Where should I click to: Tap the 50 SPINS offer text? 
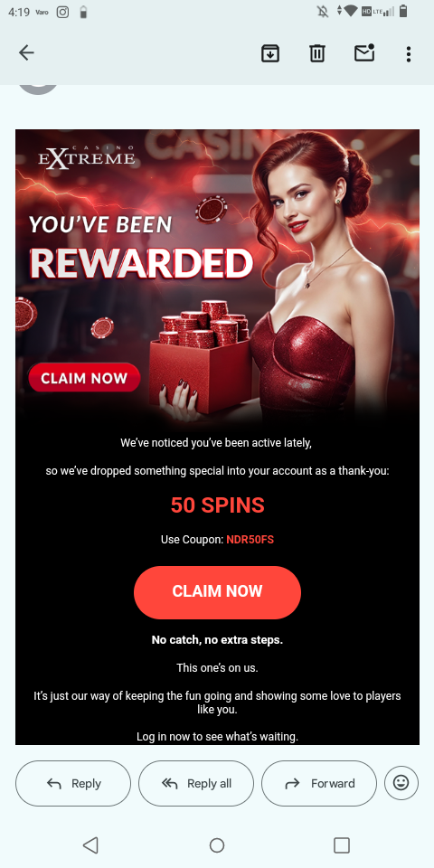tap(218, 505)
